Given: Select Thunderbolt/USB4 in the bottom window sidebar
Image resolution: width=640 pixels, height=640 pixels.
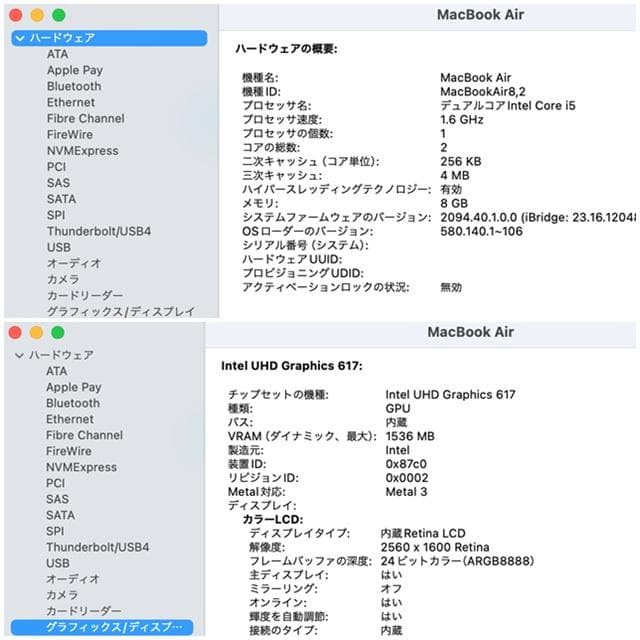Looking at the screenshot, I should click(x=98, y=547).
